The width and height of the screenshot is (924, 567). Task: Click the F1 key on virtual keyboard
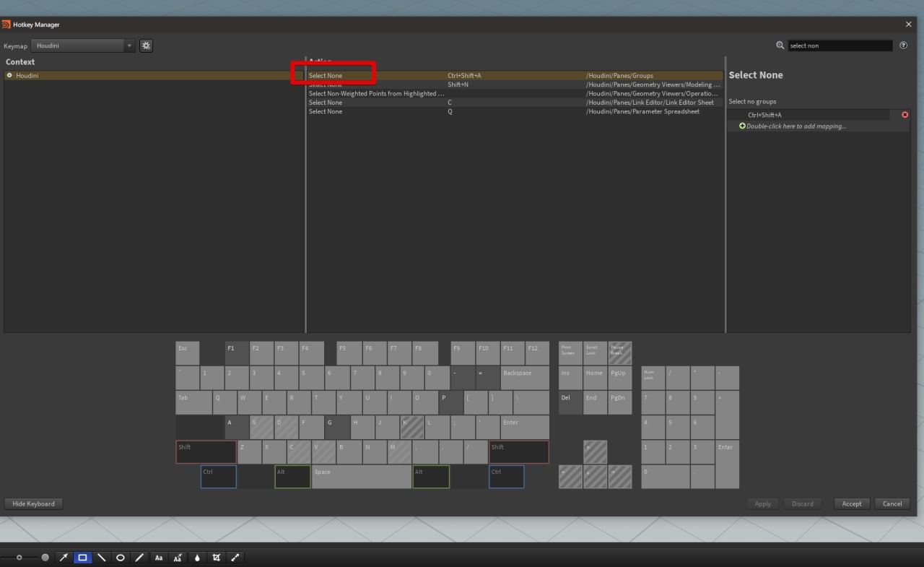coord(237,353)
